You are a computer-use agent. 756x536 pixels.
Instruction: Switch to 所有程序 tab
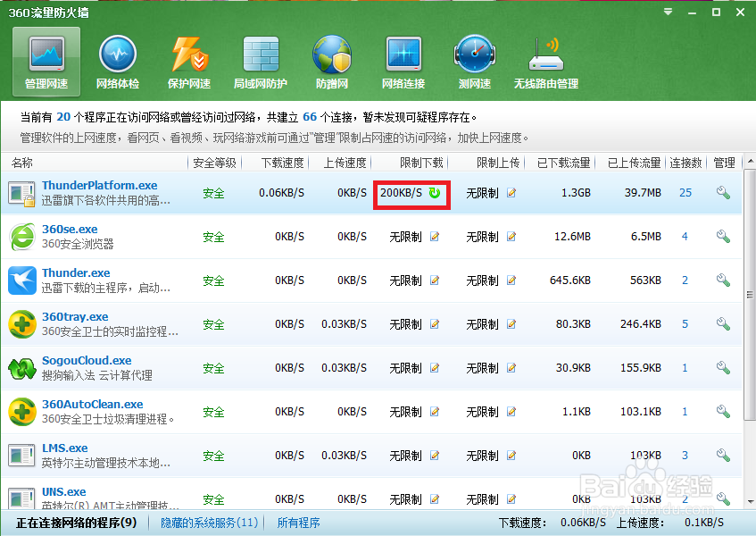(x=298, y=523)
